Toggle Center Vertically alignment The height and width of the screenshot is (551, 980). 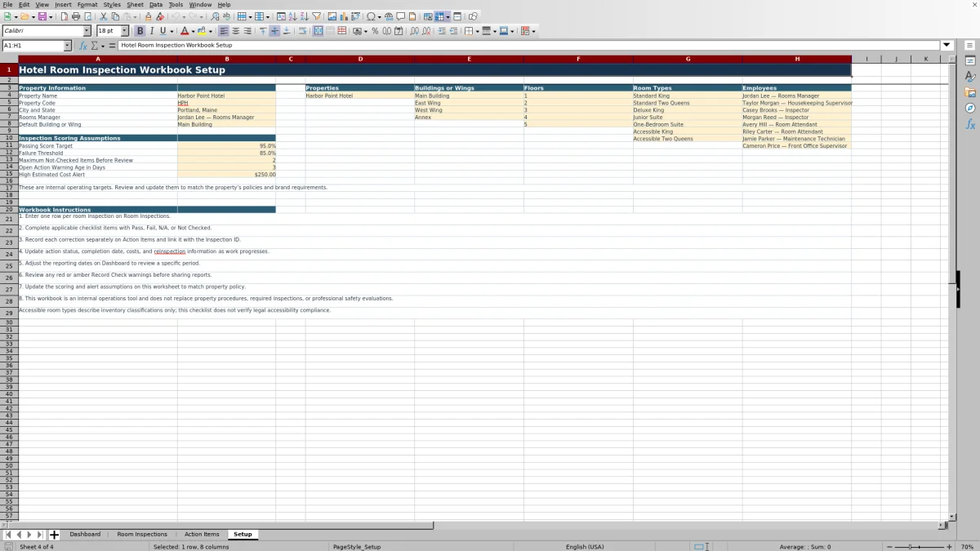coord(274,31)
